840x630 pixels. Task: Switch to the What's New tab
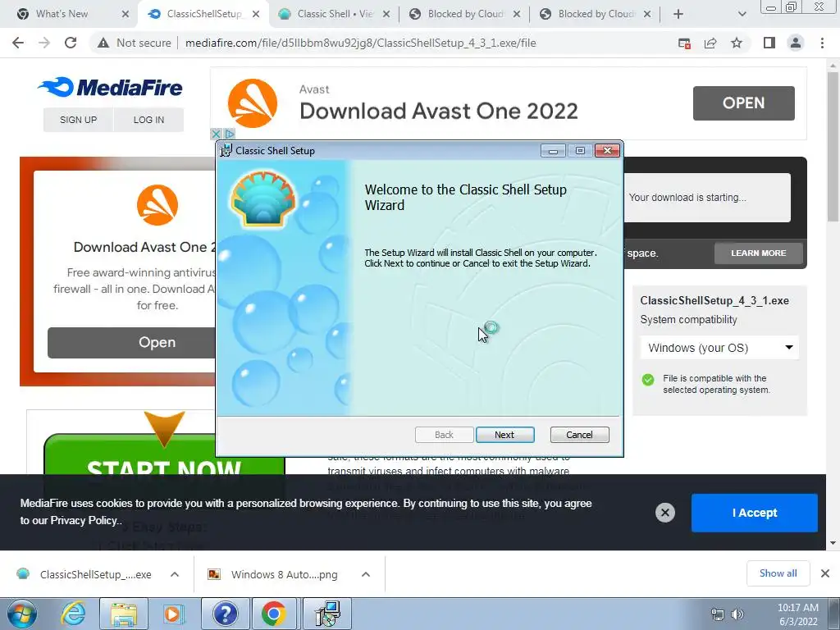tap(62, 14)
